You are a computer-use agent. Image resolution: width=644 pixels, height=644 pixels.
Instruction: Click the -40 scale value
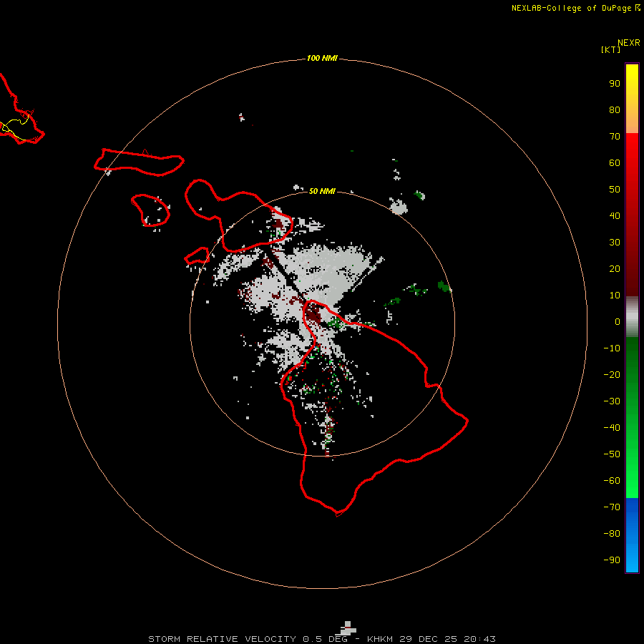612,428
